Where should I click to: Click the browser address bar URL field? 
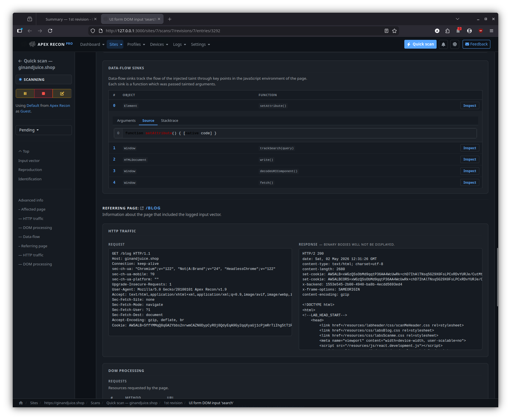243,31
